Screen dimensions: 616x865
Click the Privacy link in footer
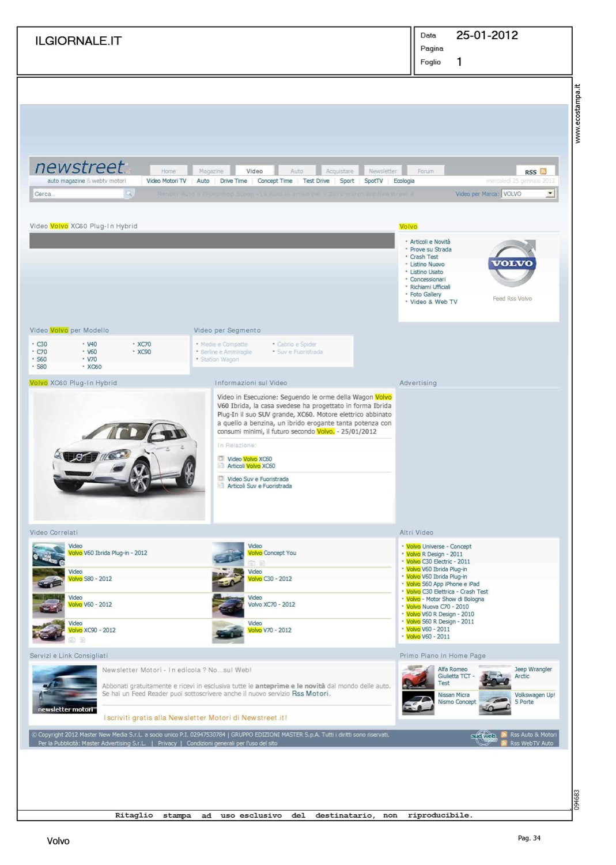pyautogui.click(x=167, y=743)
